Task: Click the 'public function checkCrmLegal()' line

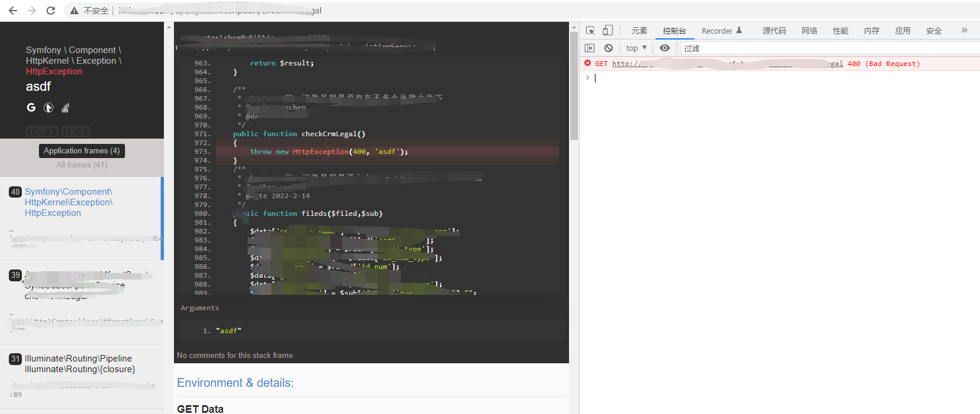Action: point(299,134)
